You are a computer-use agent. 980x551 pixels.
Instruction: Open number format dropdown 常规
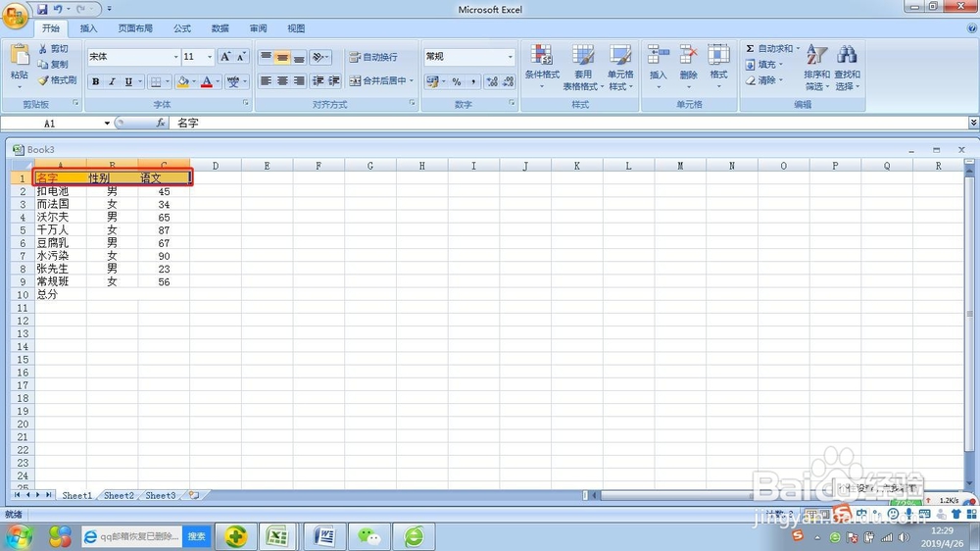[510, 57]
